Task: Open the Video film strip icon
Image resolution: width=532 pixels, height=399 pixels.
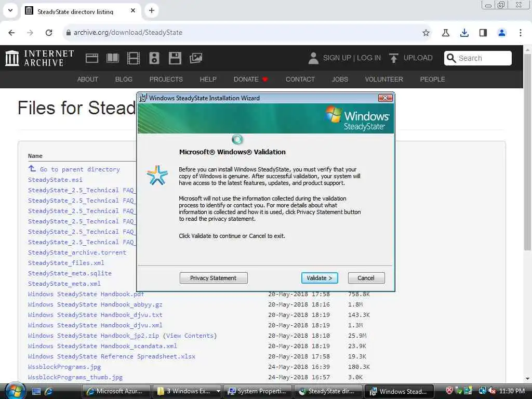Action: pyautogui.click(x=134, y=58)
